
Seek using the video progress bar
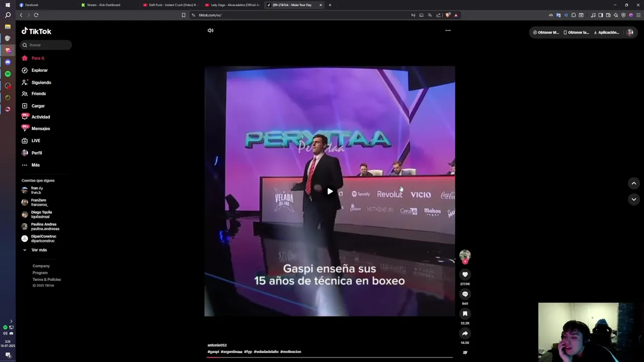(330, 357)
